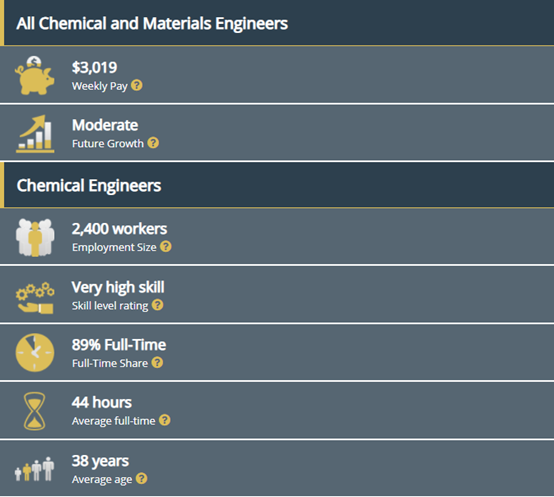Click the Moderate growth rating text

pyautogui.click(x=105, y=125)
